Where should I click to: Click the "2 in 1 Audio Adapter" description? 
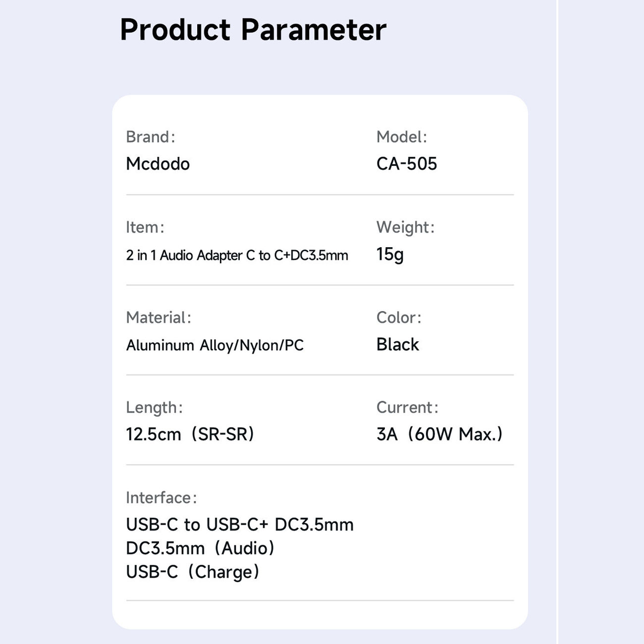pyautogui.click(x=237, y=255)
